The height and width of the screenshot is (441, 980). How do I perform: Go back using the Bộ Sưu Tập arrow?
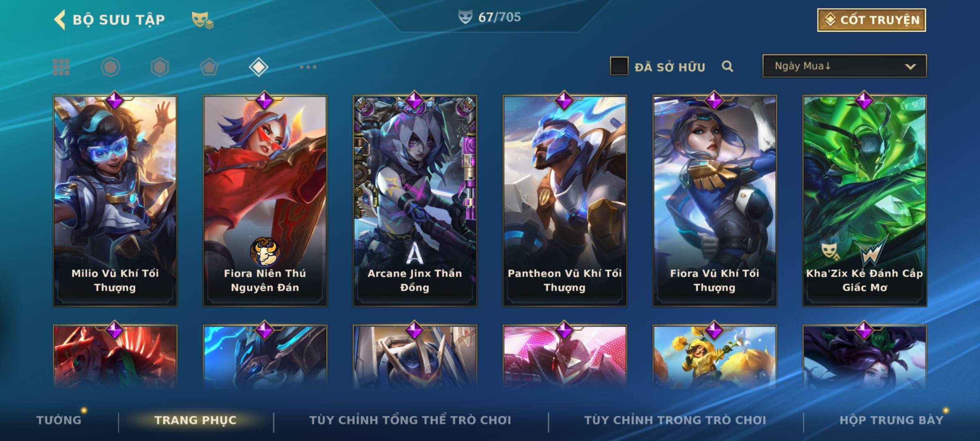[60, 20]
